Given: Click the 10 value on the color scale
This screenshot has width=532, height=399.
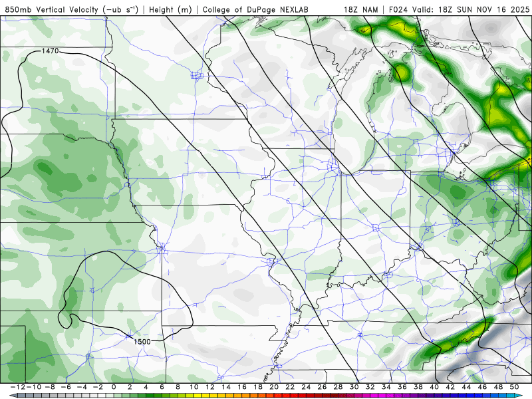Looking at the screenshot, I should point(194,387).
